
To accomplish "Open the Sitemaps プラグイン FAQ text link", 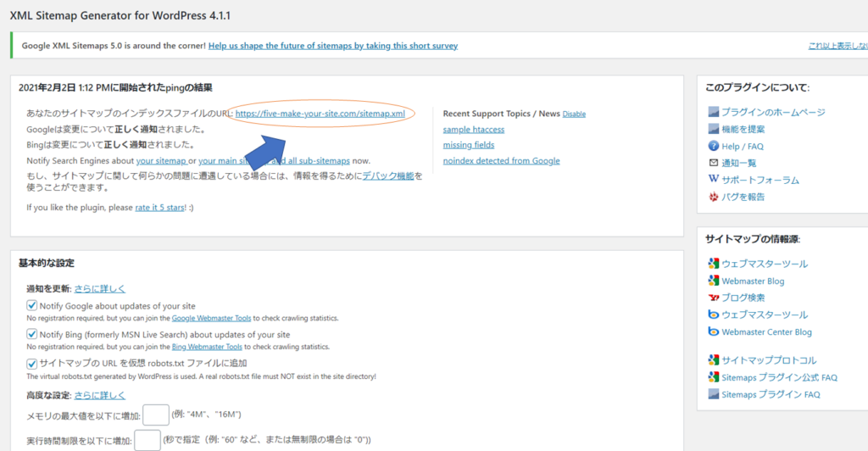I will 771,394.
